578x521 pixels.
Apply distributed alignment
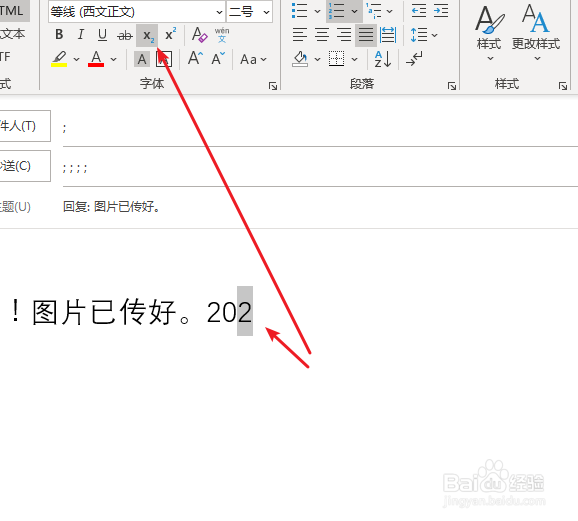[x=388, y=35]
